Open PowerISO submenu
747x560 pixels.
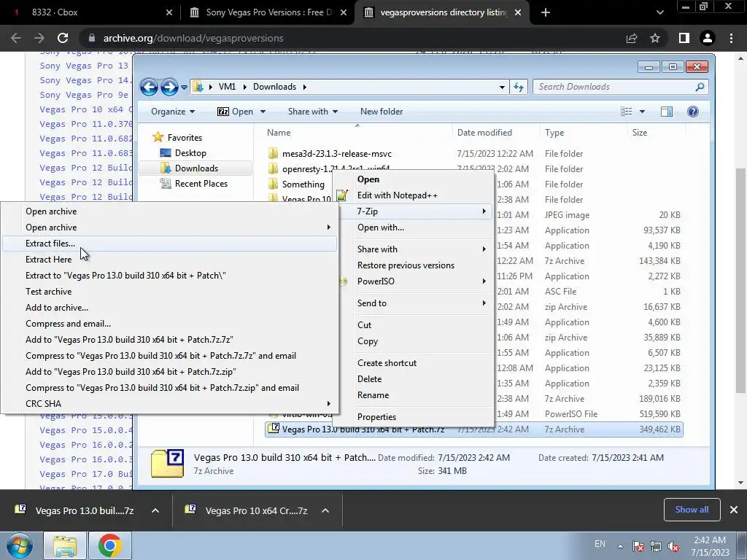pos(414,281)
